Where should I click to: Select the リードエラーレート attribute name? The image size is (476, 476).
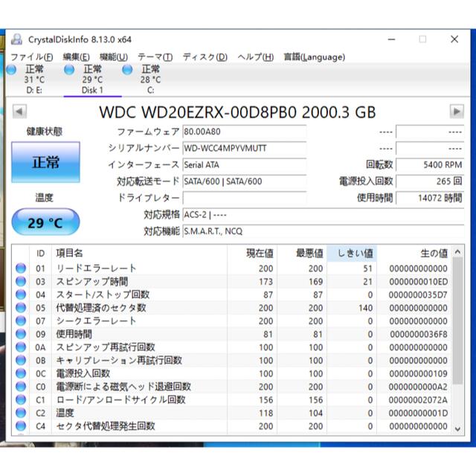pyautogui.click(x=96, y=268)
